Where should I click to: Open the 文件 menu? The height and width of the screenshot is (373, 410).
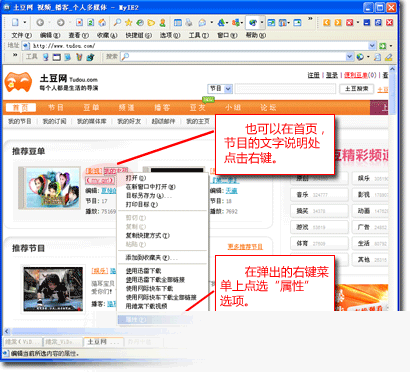[22, 35]
